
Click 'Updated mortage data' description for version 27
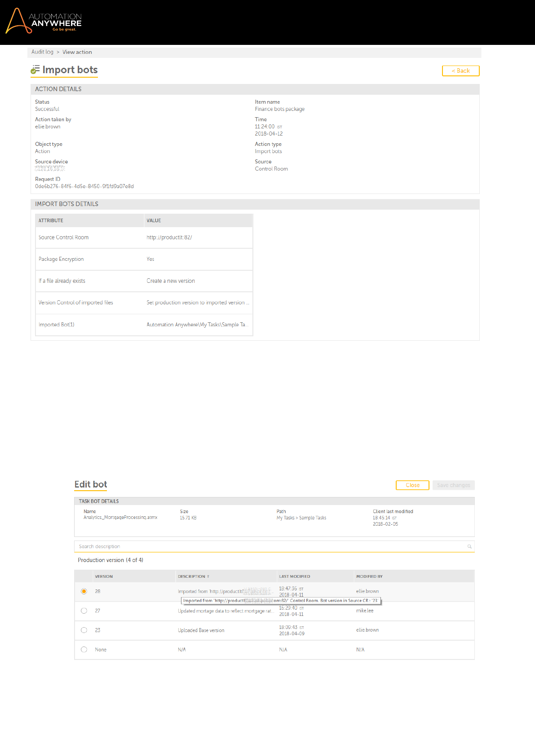pos(225,611)
